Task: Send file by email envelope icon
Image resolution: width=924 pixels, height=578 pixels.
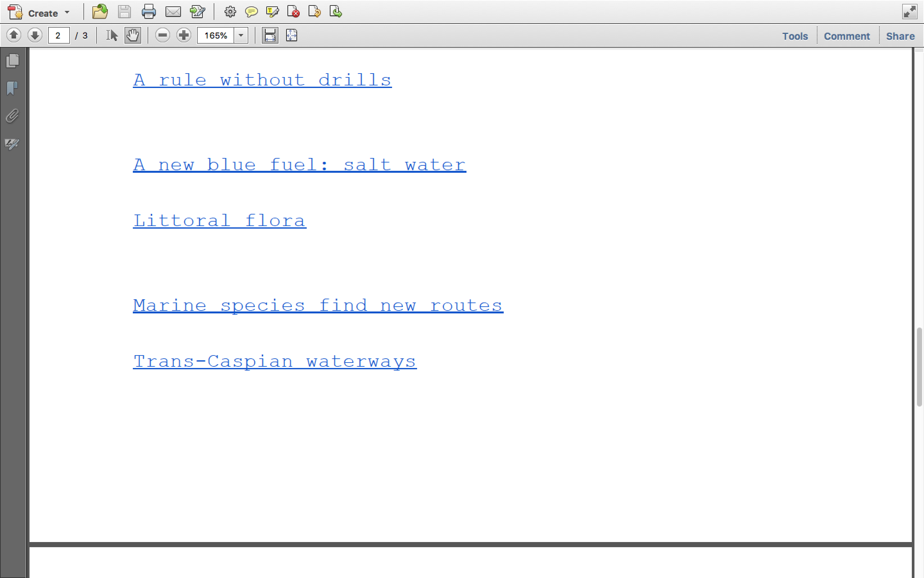Action: click(x=173, y=12)
